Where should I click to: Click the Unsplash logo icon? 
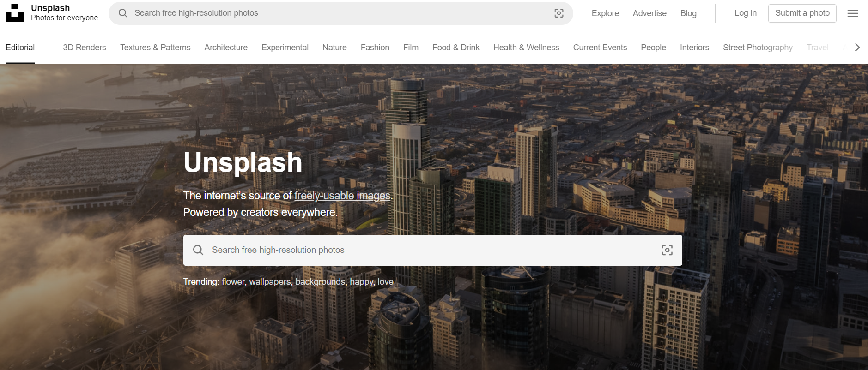coord(15,13)
